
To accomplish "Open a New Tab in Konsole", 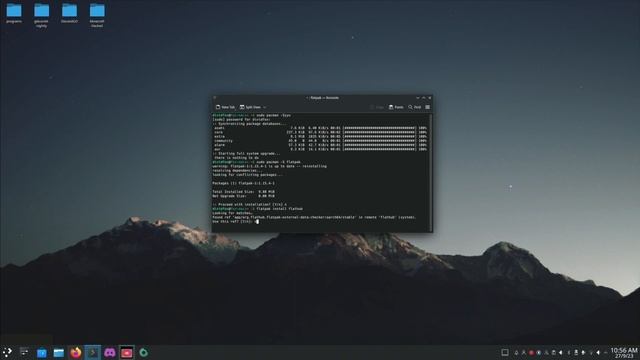I will [225, 107].
